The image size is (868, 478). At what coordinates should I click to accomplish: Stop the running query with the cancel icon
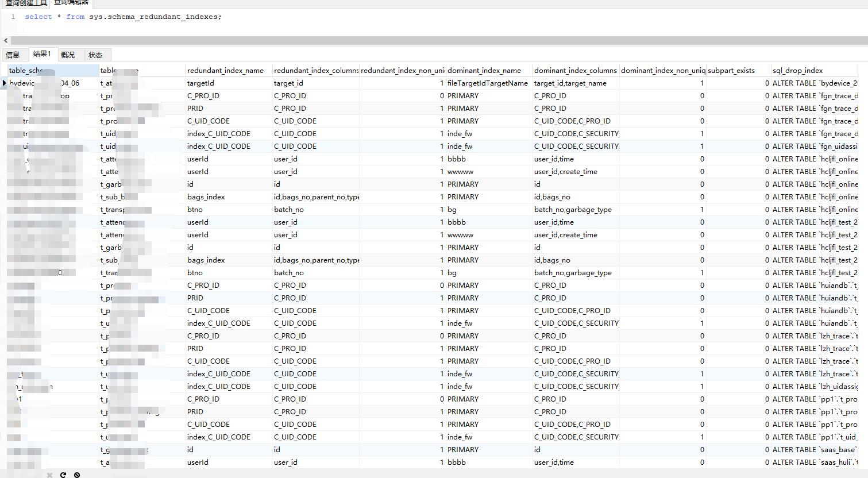tap(78, 475)
